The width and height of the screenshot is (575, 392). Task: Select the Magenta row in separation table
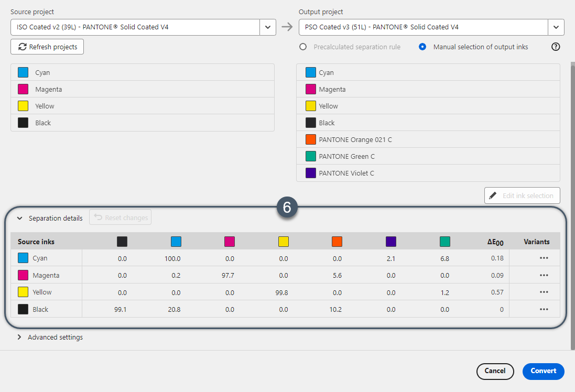point(285,275)
